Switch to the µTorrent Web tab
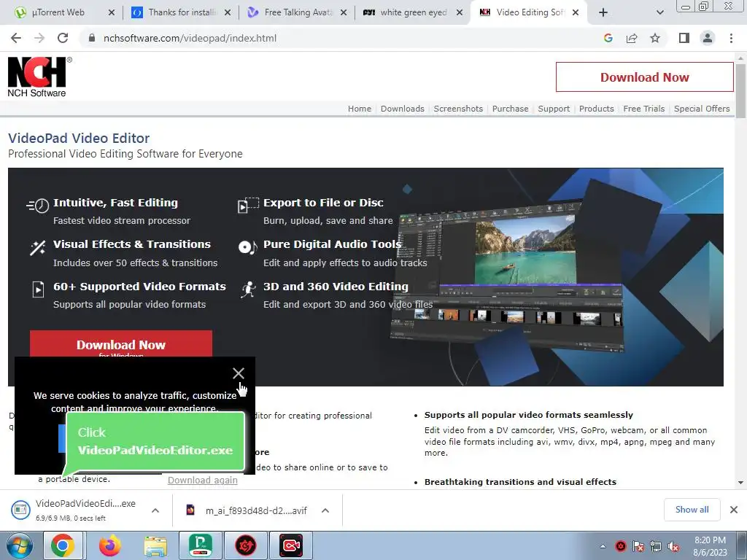The image size is (747, 560). pos(58,12)
